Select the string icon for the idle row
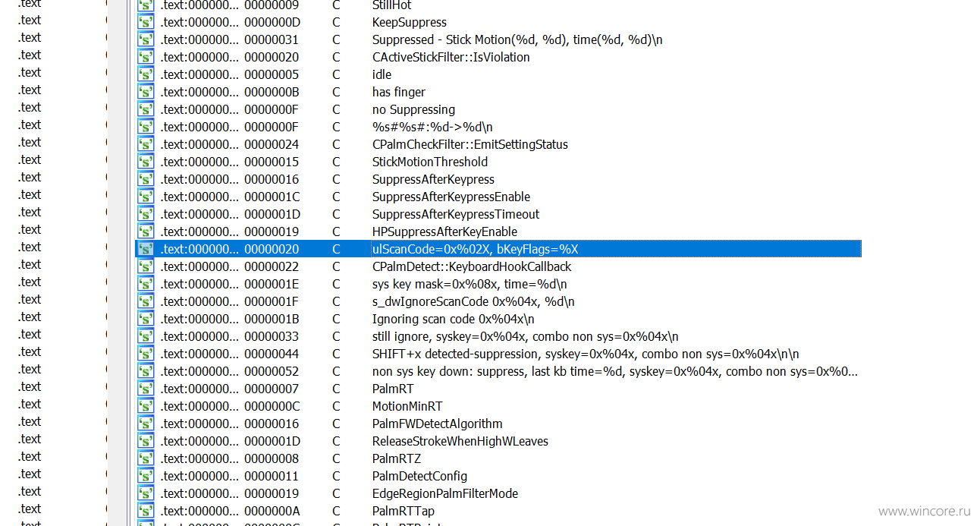This screenshot has height=526, width=980. tap(145, 74)
